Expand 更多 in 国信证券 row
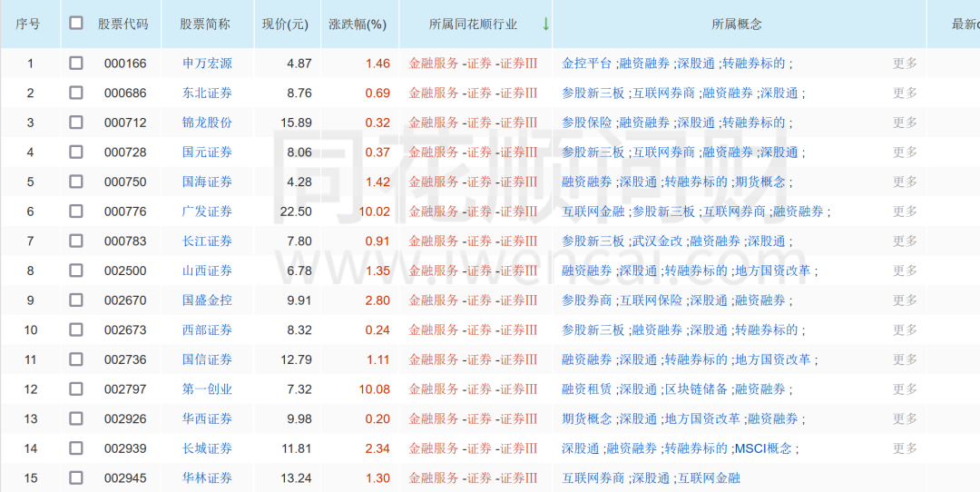 pos(905,359)
